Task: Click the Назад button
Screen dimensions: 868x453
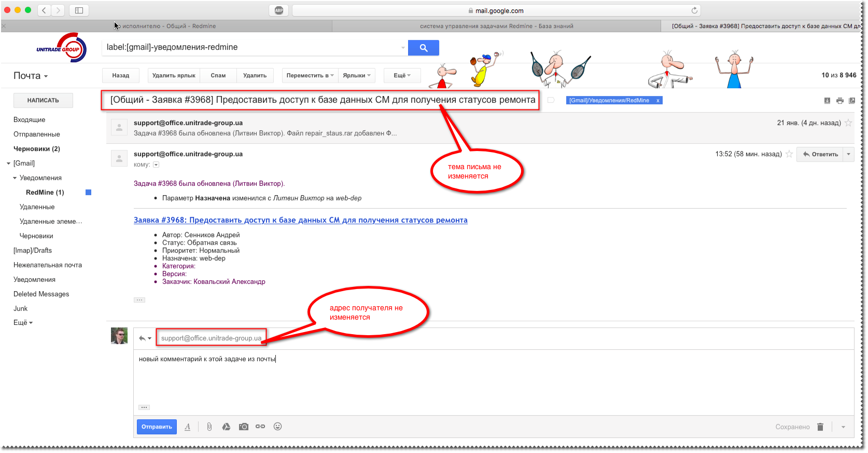Action: 120,76
